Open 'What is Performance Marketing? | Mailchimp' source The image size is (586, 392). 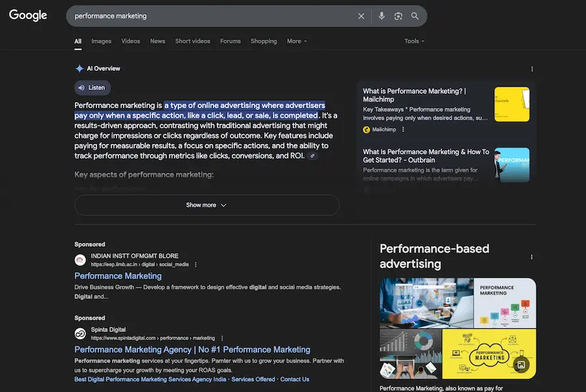coord(415,95)
